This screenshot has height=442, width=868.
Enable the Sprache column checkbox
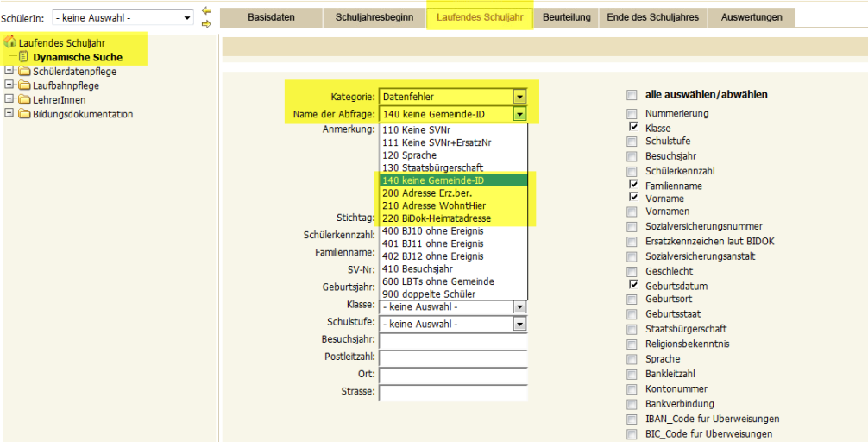632,359
